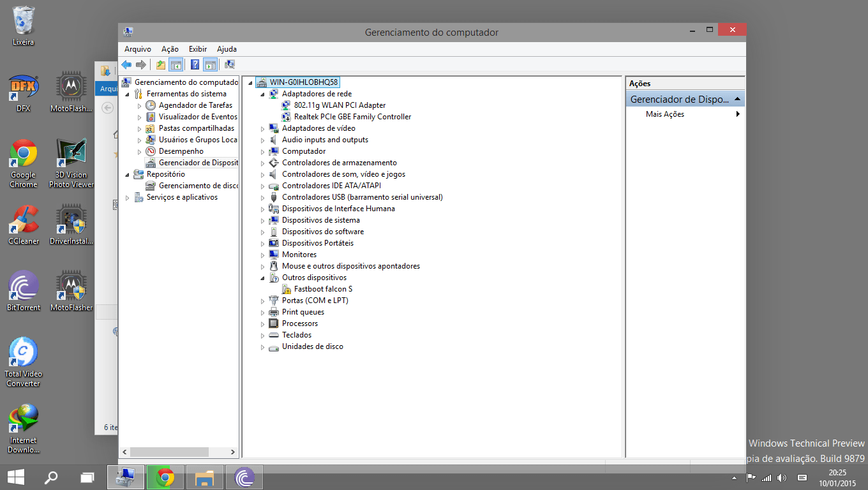868x490 pixels.
Task: Open the Ajuda menu
Action: pyautogui.click(x=227, y=49)
